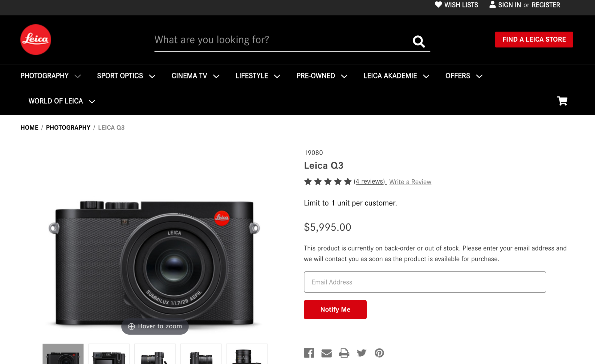Select the second camera thumbnail
This screenshot has width=595, height=364.
109,354
